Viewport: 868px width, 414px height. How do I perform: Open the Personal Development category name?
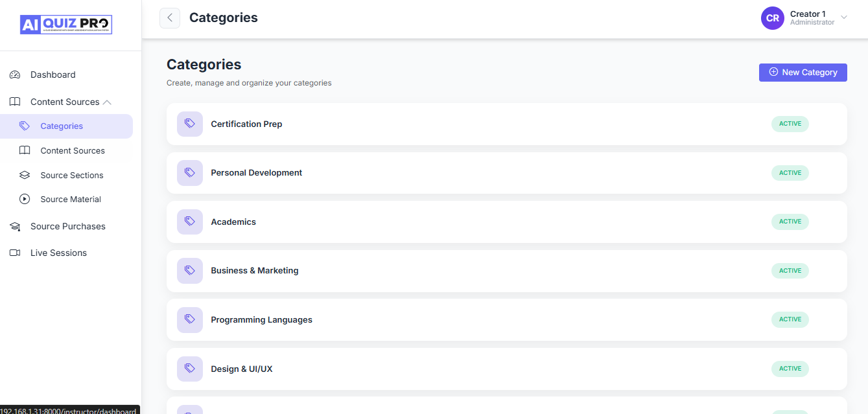point(257,173)
